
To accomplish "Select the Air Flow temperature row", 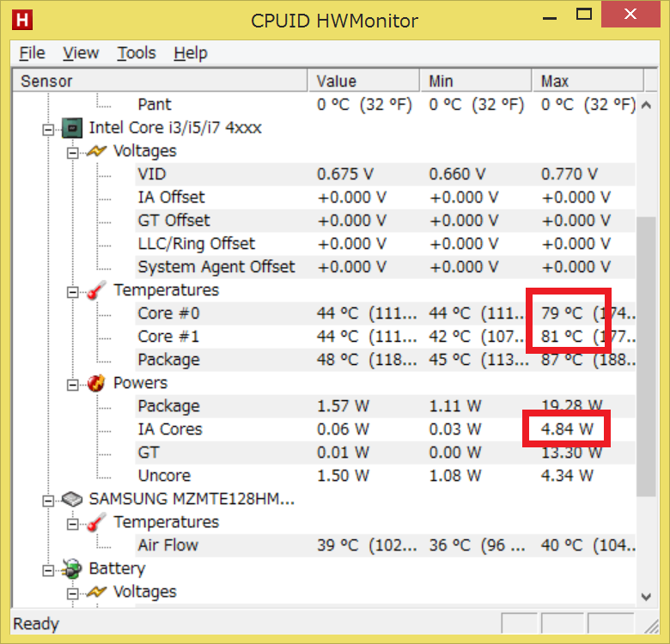I will pos(386,545).
